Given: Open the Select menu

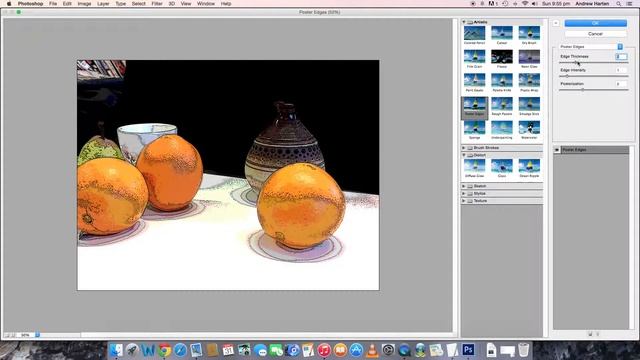Looking at the screenshot, I should point(138,4).
